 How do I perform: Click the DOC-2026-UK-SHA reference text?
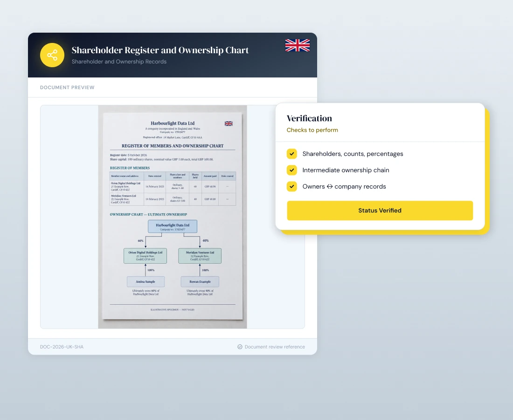[62, 347]
